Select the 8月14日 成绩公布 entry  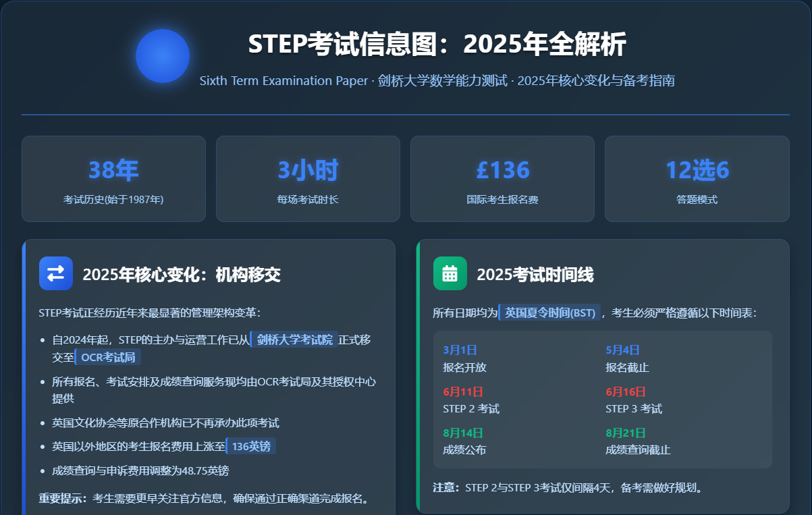pyautogui.click(x=464, y=441)
